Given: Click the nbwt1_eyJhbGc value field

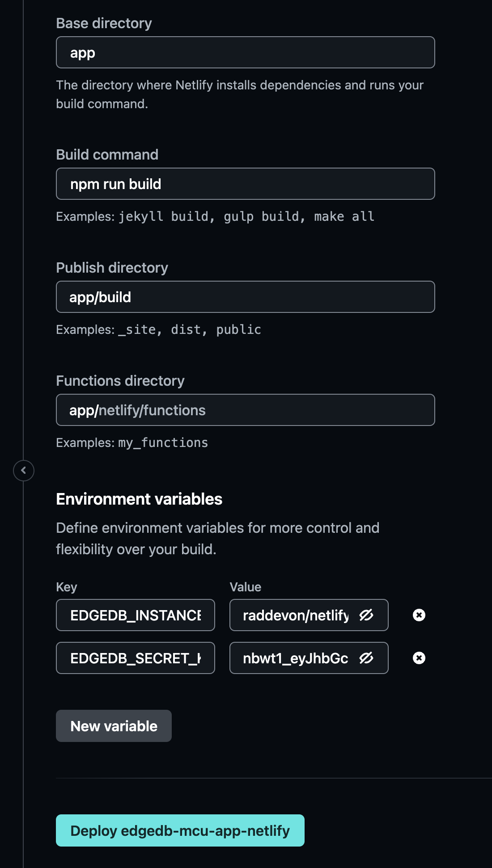Looking at the screenshot, I should 295,658.
